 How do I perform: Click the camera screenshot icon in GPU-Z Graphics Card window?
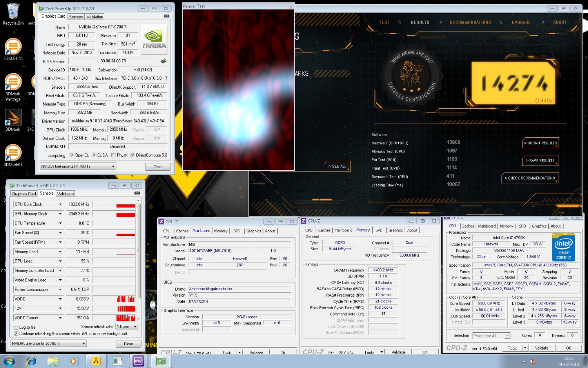[167, 16]
